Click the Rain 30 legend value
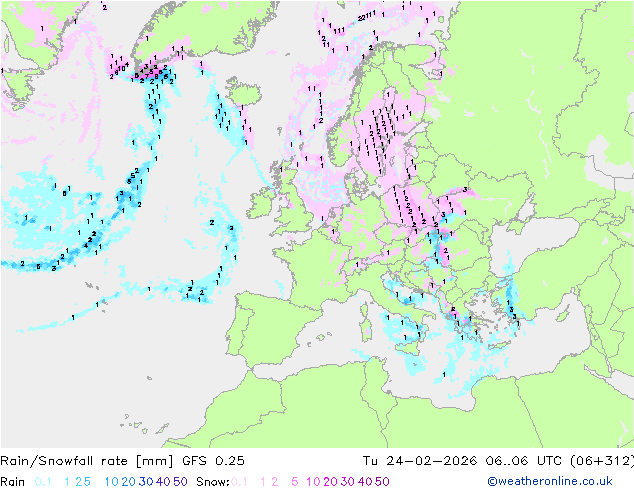 tap(146, 482)
